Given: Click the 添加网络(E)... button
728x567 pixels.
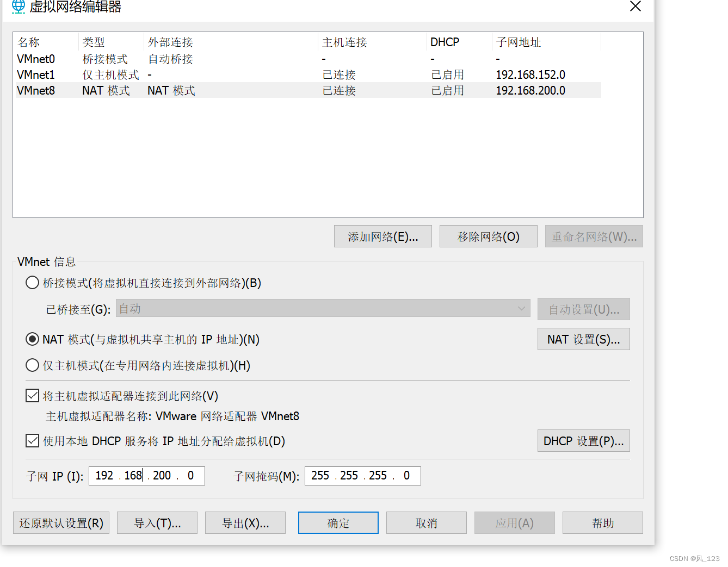Looking at the screenshot, I should pyautogui.click(x=383, y=236).
